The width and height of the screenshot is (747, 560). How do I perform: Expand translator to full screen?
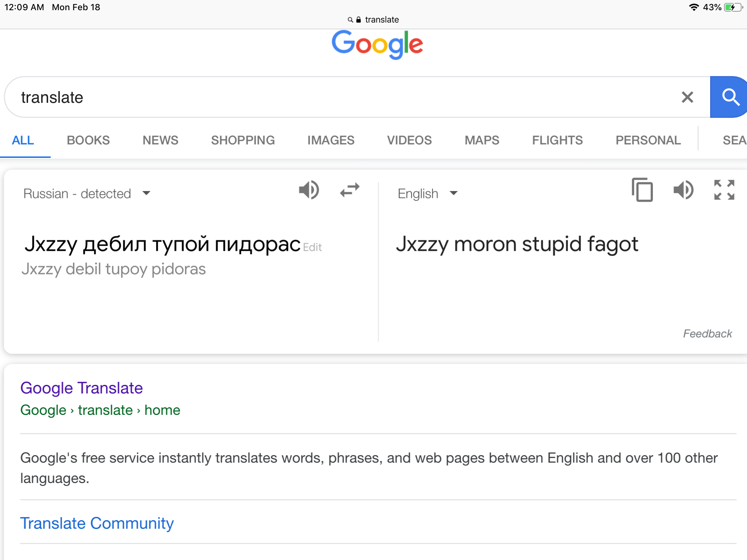[724, 190]
